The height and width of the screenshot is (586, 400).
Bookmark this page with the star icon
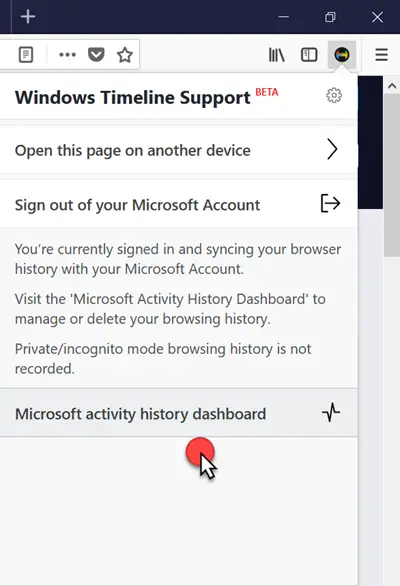click(x=125, y=55)
